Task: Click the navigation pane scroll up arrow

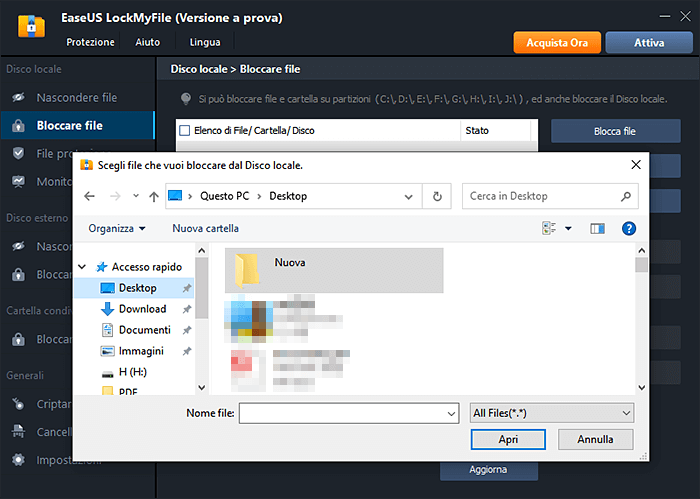Action: click(x=202, y=250)
